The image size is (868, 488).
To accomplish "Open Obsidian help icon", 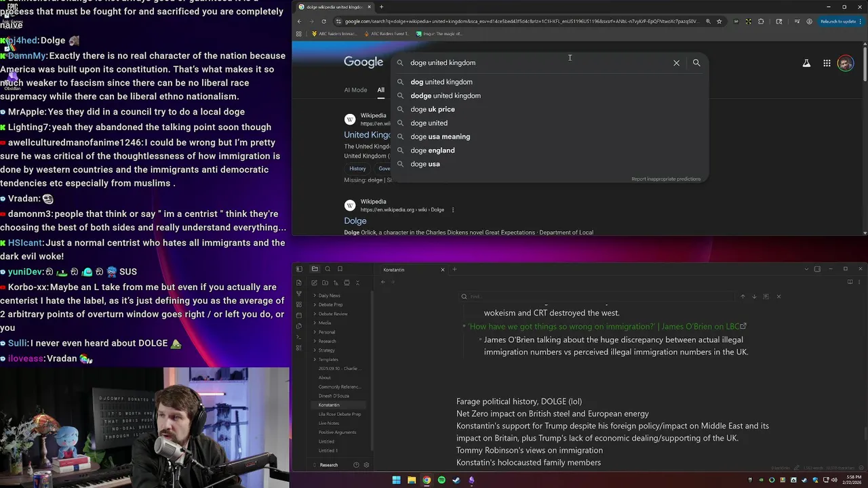I will 356,465.
